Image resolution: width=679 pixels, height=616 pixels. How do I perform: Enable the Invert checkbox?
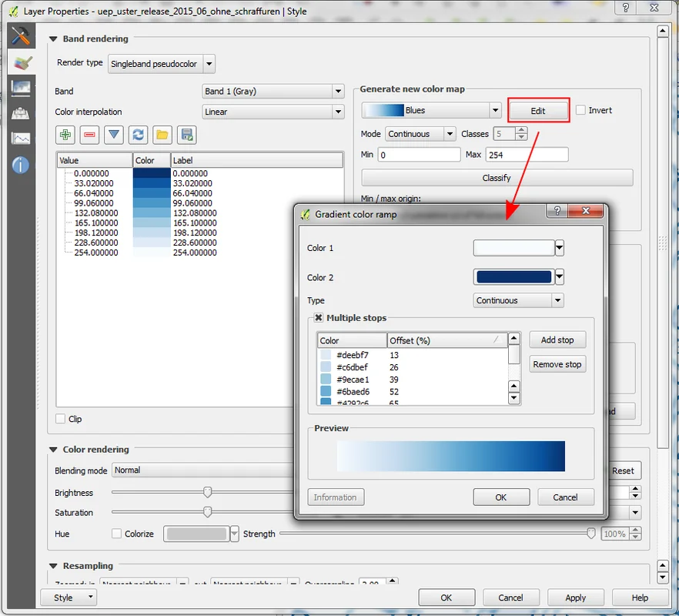581,110
